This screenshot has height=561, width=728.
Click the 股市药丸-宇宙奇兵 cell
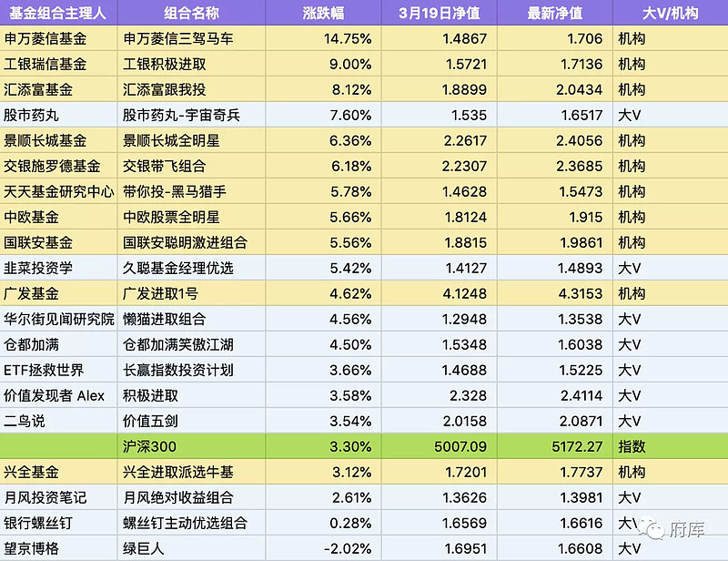pyautogui.click(x=191, y=115)
